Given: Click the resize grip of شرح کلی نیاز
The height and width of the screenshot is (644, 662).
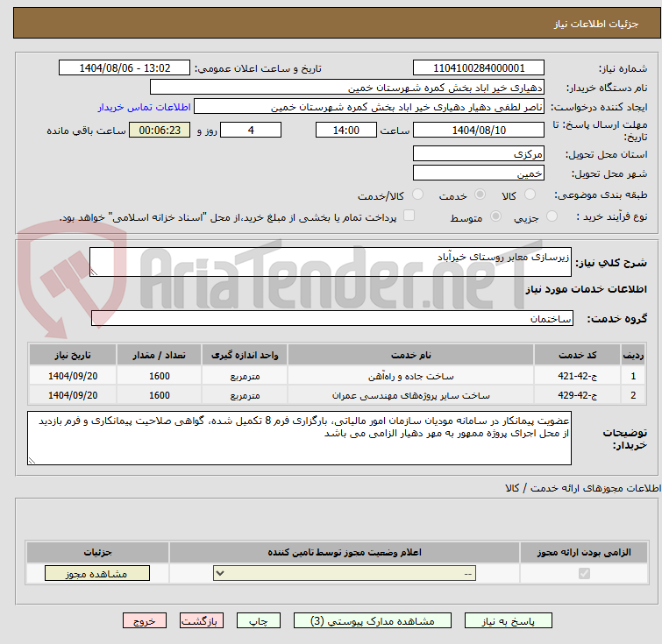Looking at the screenshot, I should 94,272.
